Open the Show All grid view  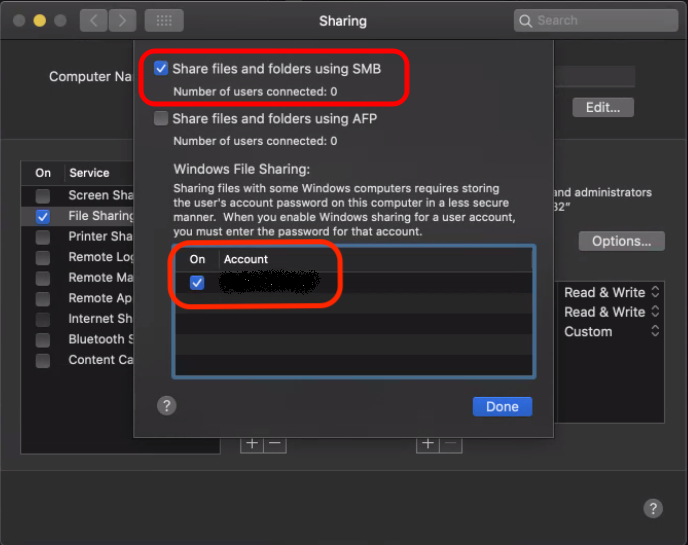pyautogui.click(x=163, y=20)
